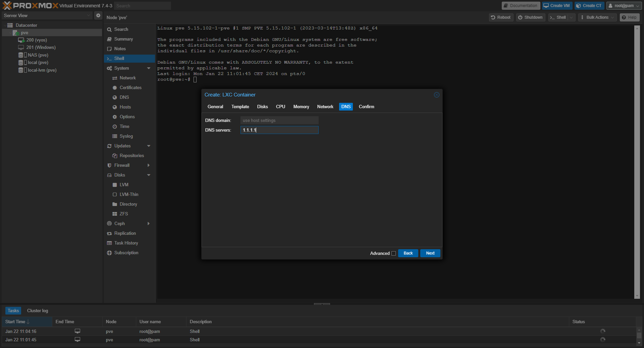Collapse the Updates section arrow
This screenshot has height=348, width=644.
tap(149, 146)
